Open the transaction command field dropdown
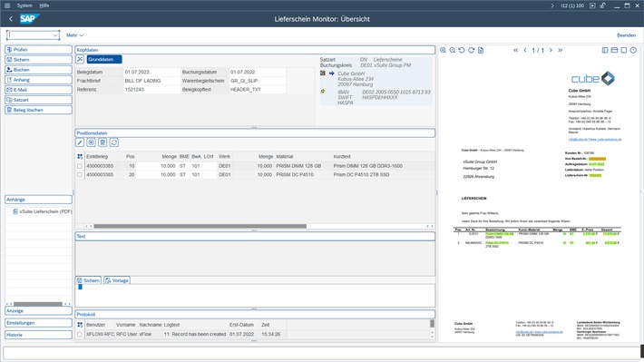 [x=55, y=35]
